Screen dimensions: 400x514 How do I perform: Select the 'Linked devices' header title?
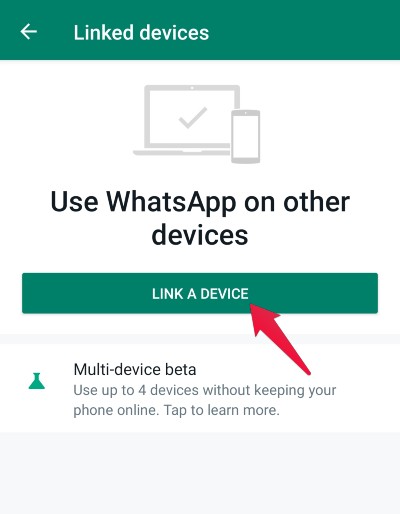[141, 33]
